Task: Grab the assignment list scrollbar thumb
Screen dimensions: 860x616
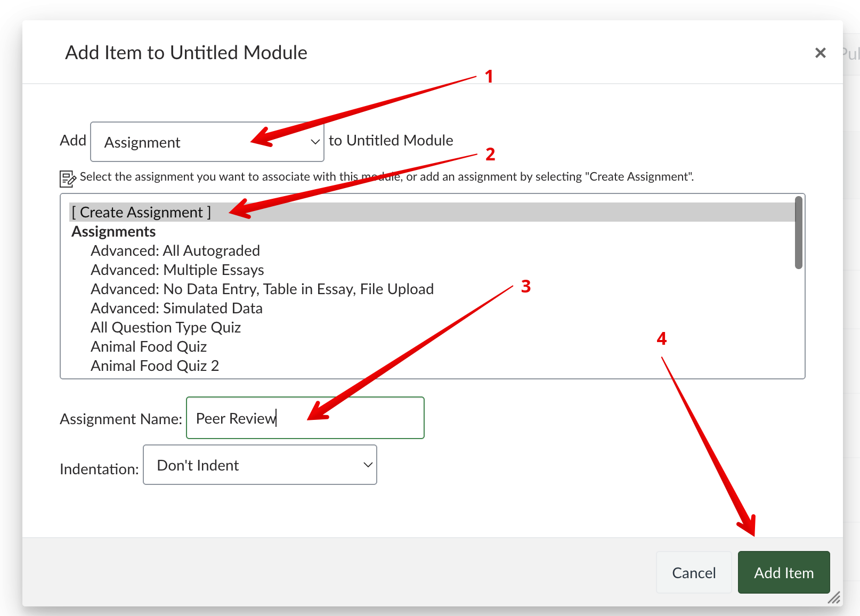Action: coord(798,233)
